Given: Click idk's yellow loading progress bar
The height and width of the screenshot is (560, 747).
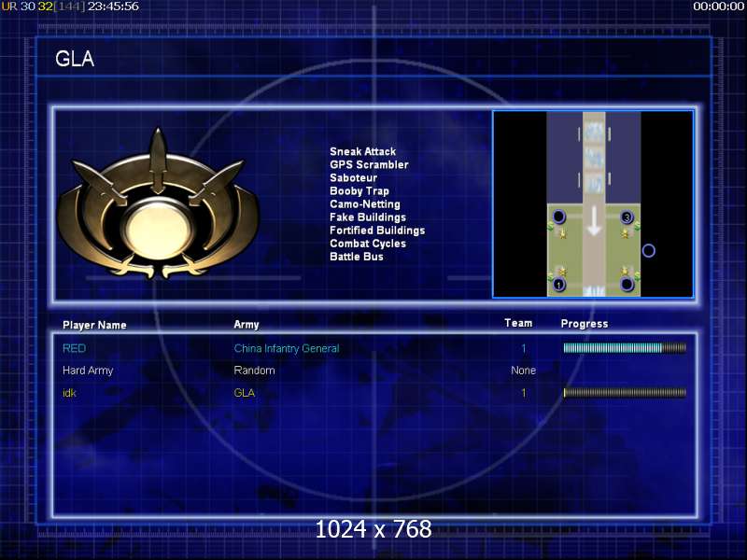Looking at the screenshot, I should (625, 392).
